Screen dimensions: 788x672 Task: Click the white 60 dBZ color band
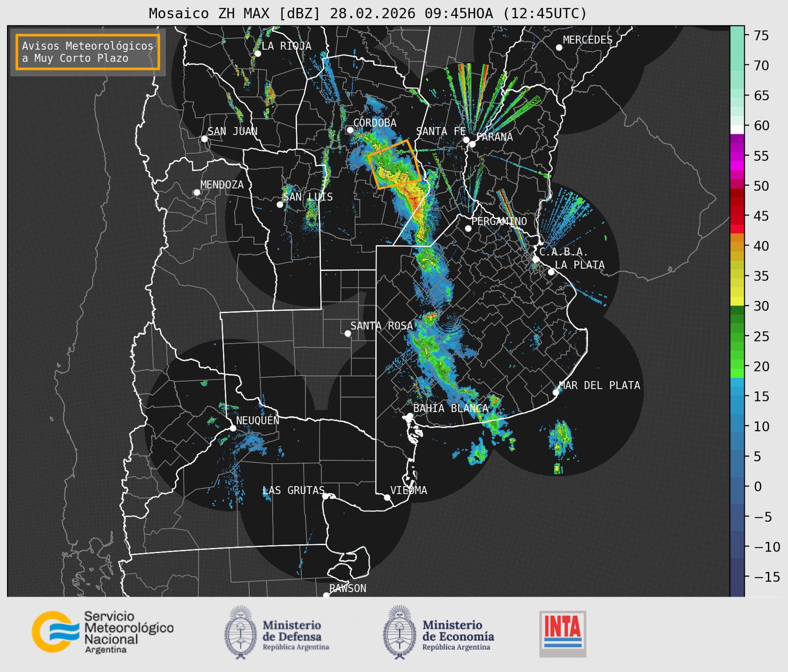point(737,129)
